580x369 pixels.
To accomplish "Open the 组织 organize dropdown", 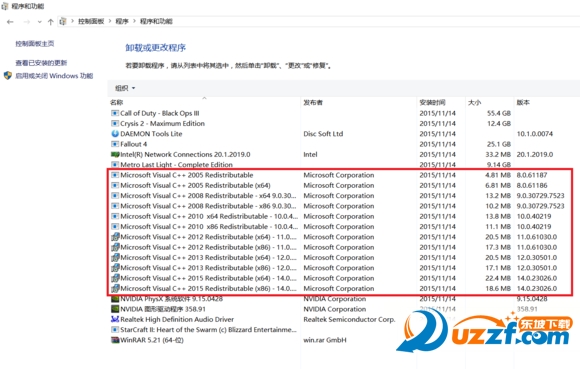I will 125,88.
